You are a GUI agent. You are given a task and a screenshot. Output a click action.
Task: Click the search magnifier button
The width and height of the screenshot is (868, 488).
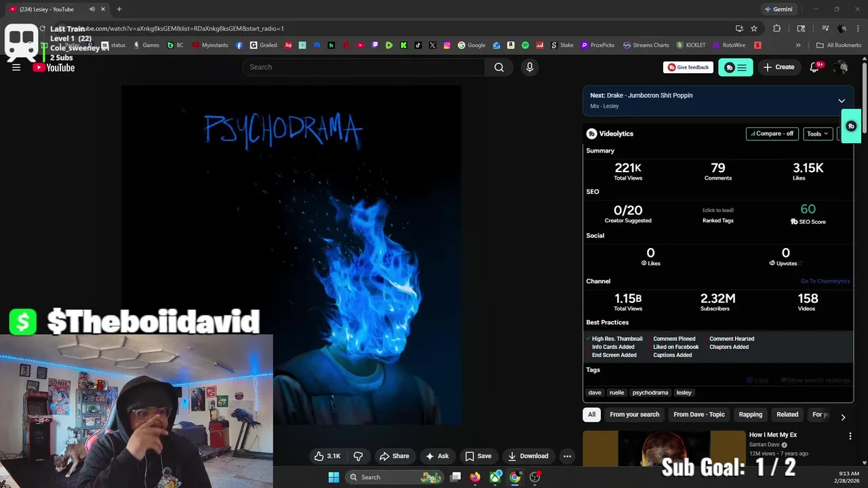499,67
